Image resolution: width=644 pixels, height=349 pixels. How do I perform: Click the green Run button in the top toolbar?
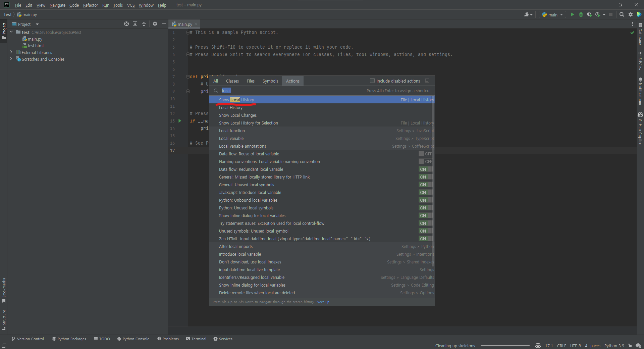pos(572,14)
